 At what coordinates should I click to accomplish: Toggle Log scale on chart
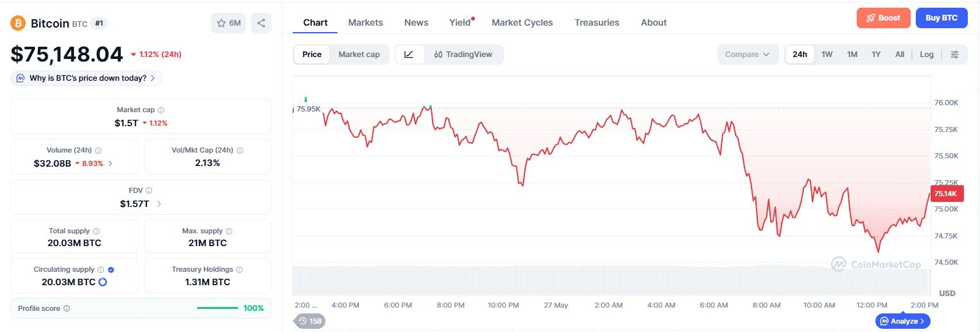pos(927,54)
